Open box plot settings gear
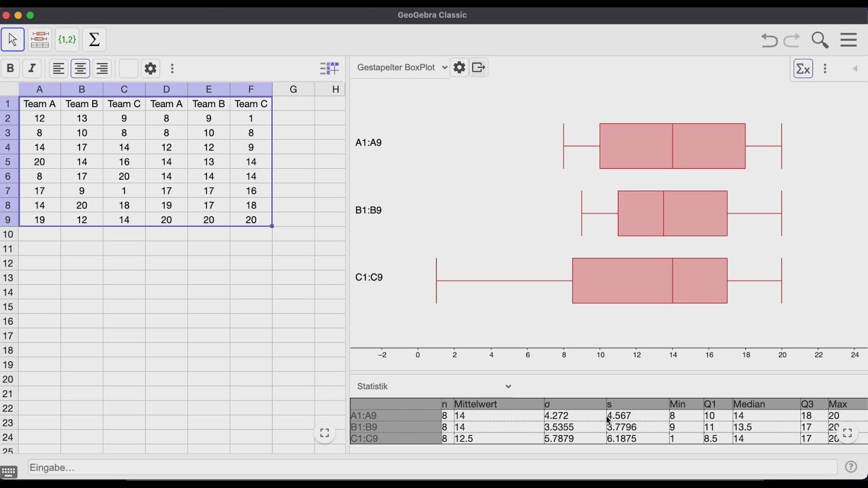The height and width of the screenshot is (488, 868). coord(459,67)
